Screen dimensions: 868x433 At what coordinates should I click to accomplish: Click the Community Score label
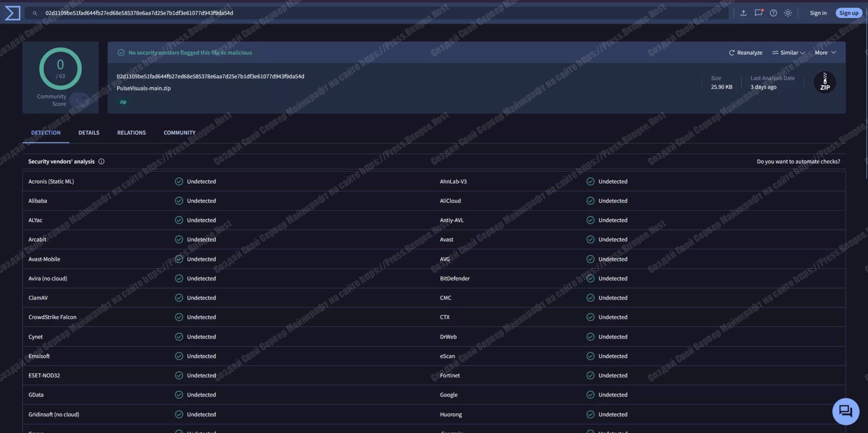[52, 100]
